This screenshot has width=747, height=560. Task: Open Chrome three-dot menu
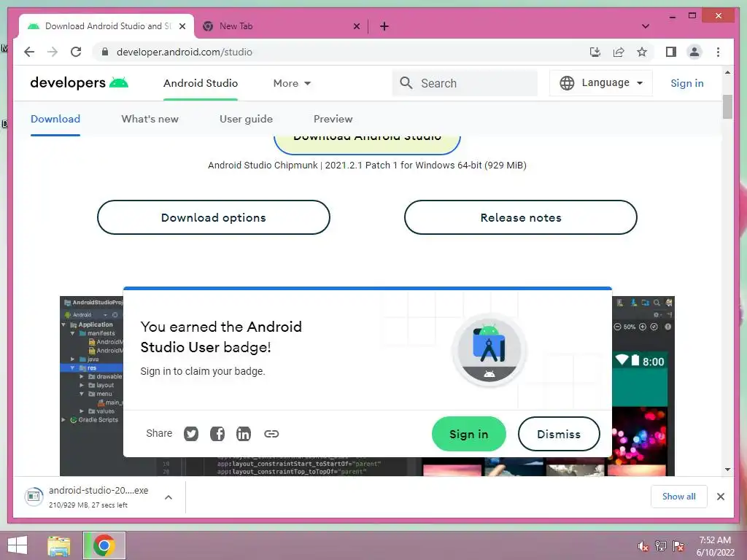pyautogui.click(x=718, y=52)
